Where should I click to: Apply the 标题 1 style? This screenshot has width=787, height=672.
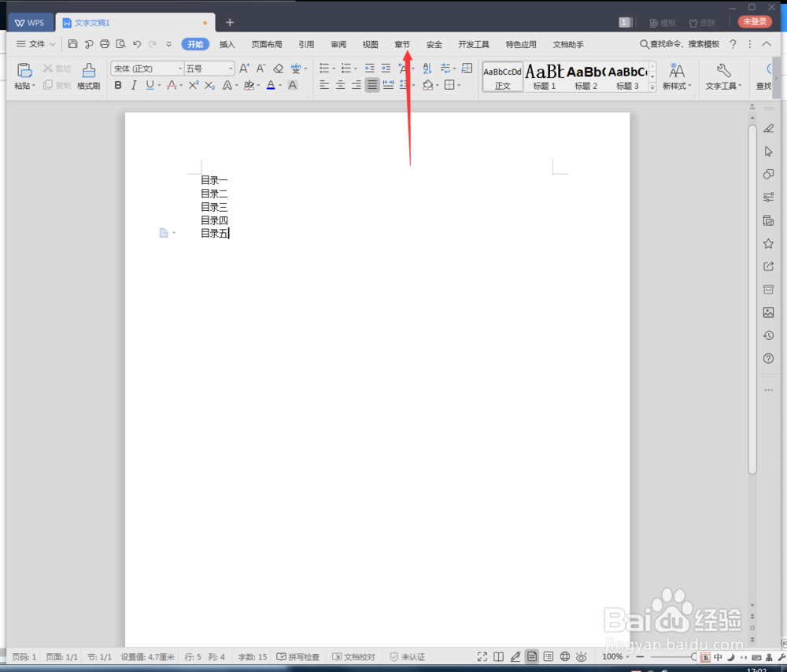(544, 76)
